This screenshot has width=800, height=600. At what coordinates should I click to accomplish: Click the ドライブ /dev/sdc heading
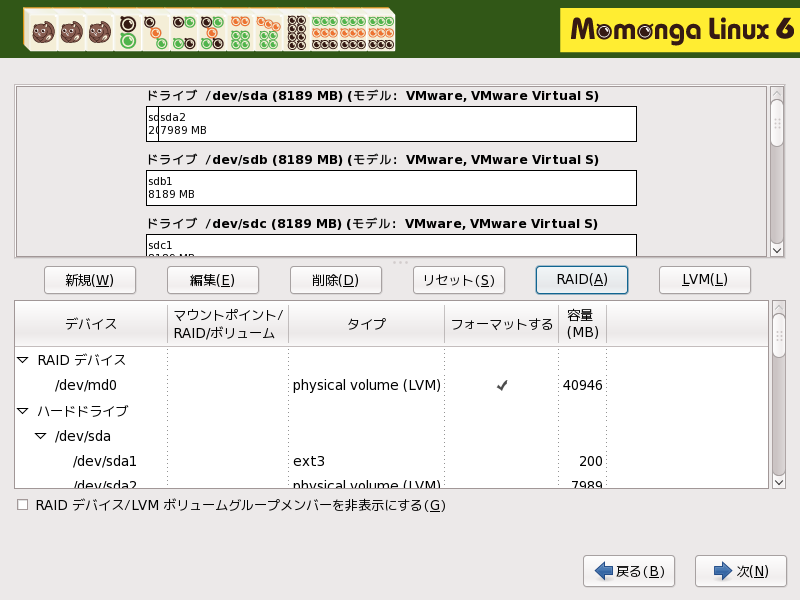(372, 223)
